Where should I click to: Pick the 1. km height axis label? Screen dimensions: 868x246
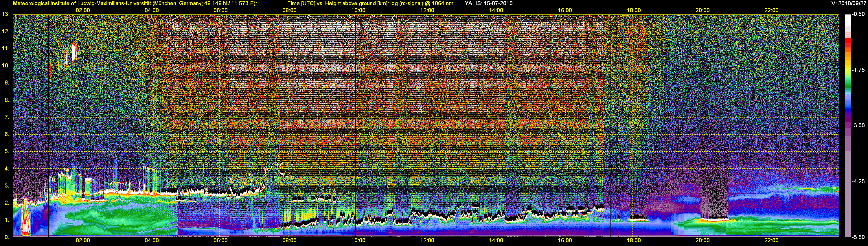coord(7,220)
